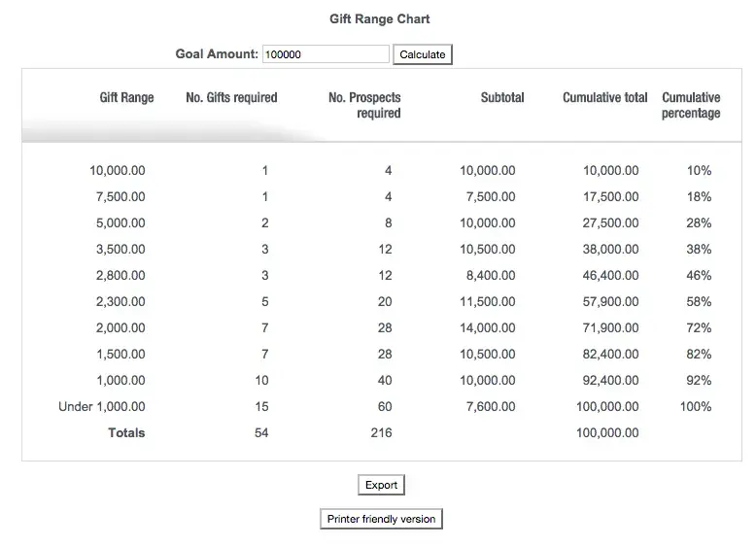Open the Printer friendly version

pos(381,519)
